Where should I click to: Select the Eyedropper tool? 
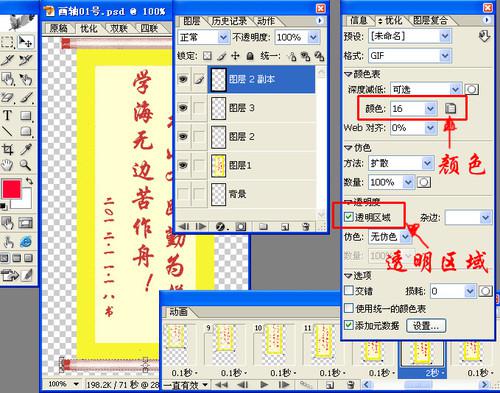(x=26, y=149)
